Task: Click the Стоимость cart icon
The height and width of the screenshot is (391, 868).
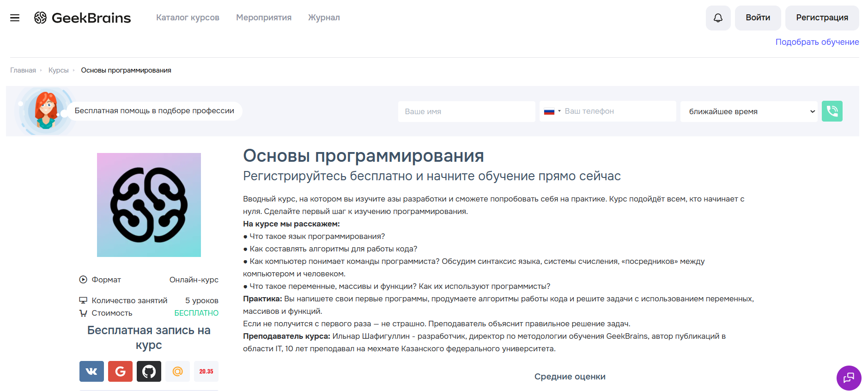Action: 83,313
